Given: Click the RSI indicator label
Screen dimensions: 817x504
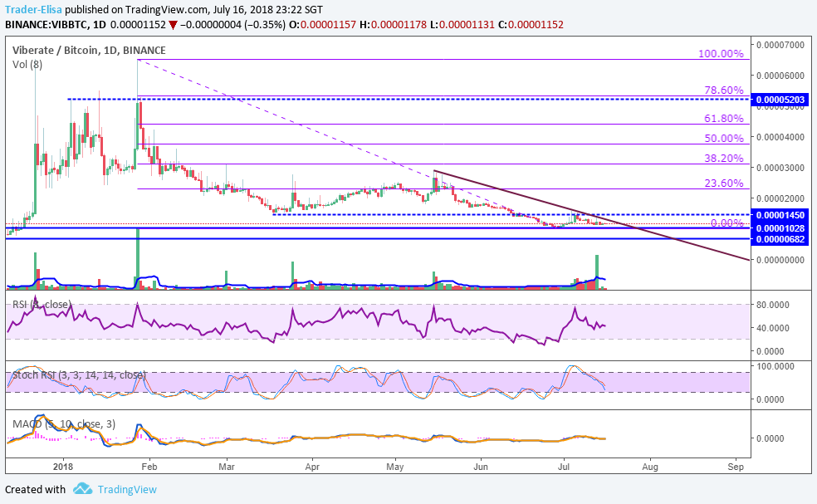Looking at the screenshot, I should click(x=42, y=304).
